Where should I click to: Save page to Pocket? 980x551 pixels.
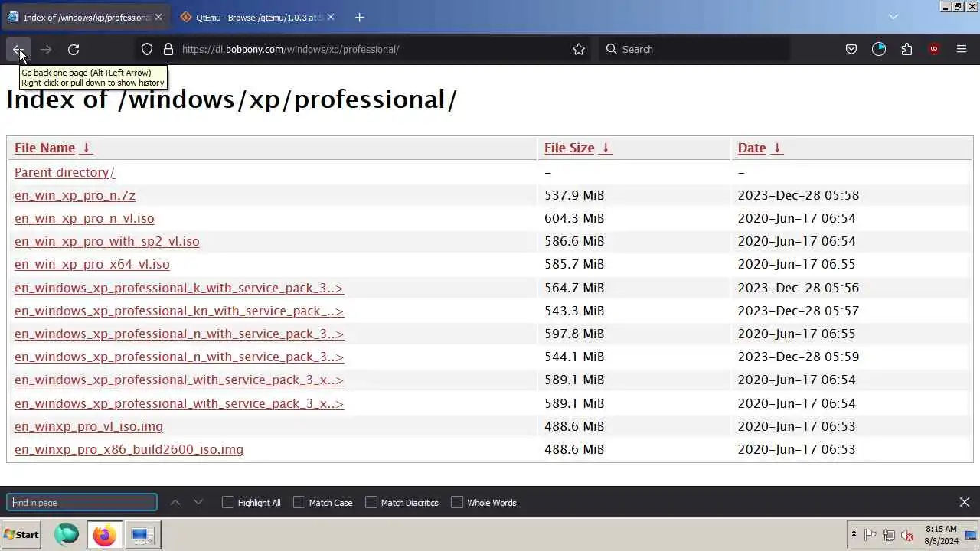(851, 49)
